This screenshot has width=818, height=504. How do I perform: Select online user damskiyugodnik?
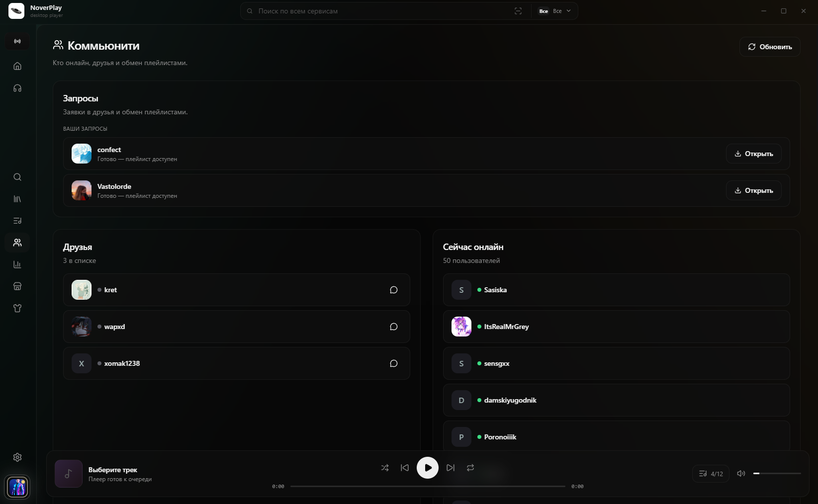tap(617, 400)
